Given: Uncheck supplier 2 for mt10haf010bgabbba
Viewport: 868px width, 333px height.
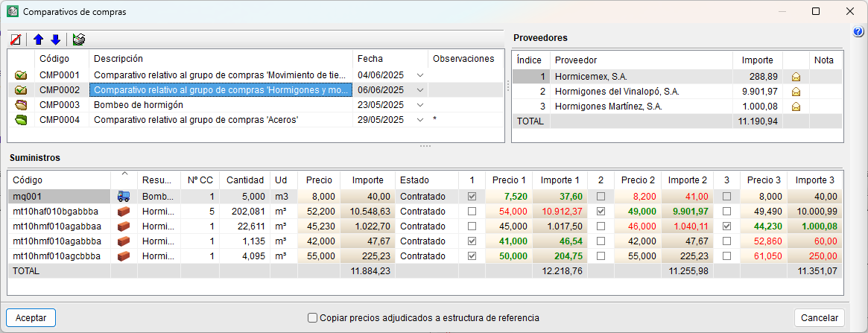Looking at the screenshot, I should coord(601,211).
